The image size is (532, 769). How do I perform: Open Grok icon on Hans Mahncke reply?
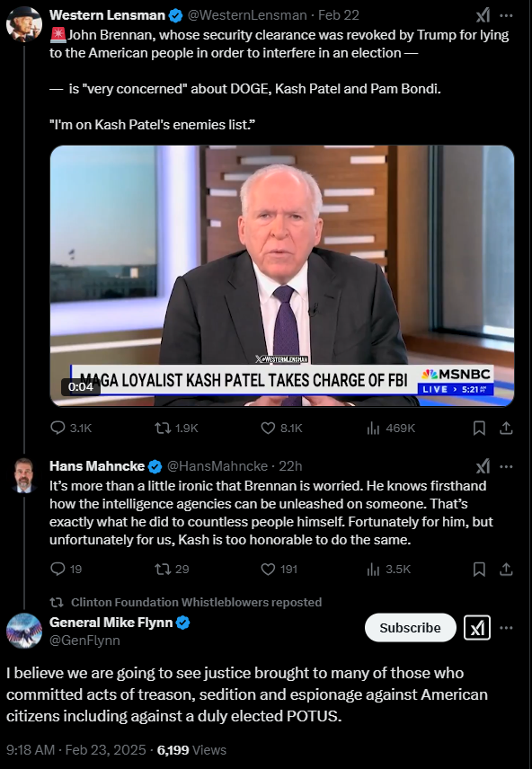[x=483, y=466]
